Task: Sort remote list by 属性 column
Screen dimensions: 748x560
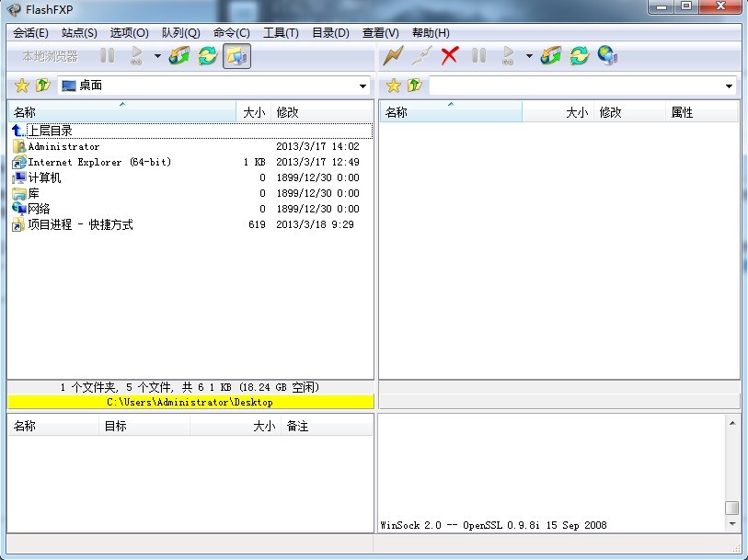Action: (701, 112)
